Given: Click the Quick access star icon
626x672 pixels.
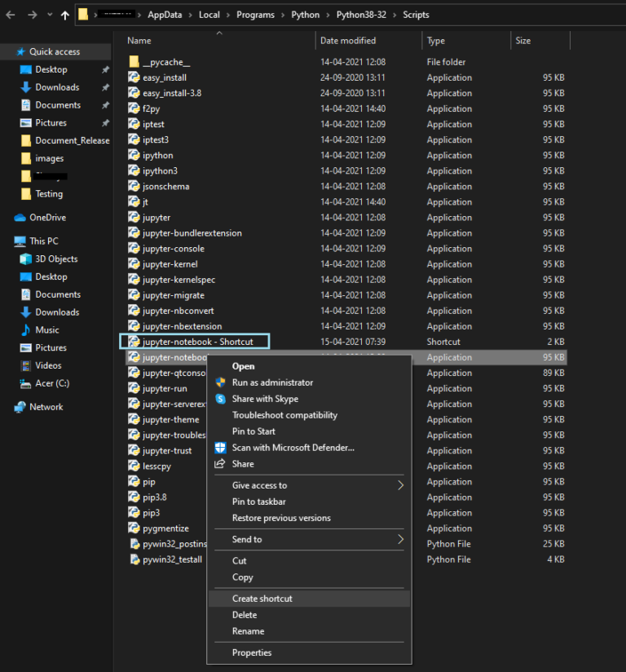Looking at the screenshot, I should pyautogui.click(x=20, y=52).
